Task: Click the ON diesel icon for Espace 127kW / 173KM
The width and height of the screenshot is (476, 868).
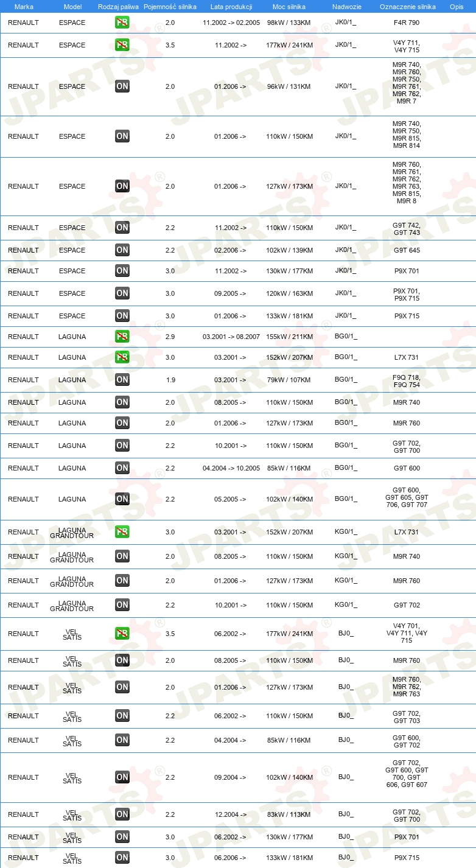Action: tap(122, 186)
